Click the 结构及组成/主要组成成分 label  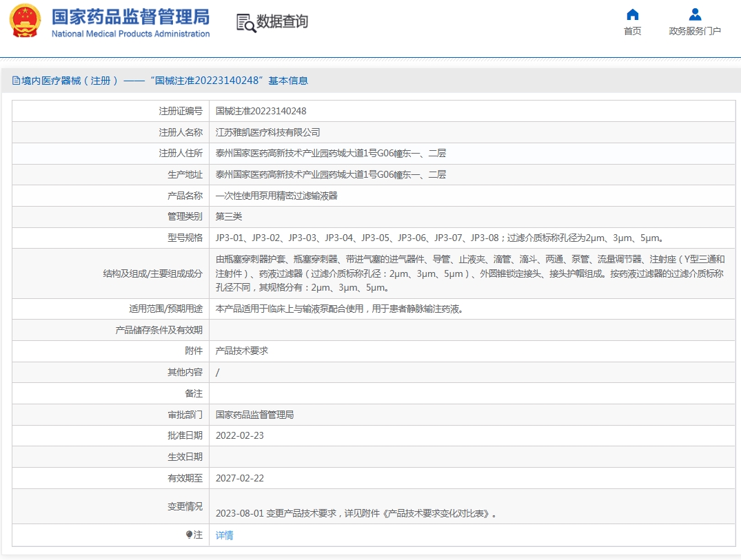pyautogui.click(x=152, y=273)
